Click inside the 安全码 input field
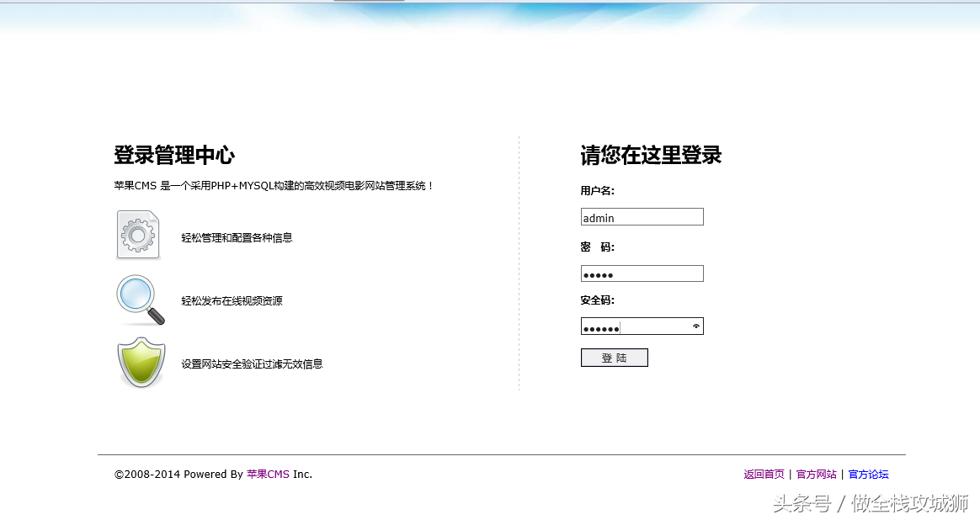Screen dimensions: 980x520 point(636,326)
